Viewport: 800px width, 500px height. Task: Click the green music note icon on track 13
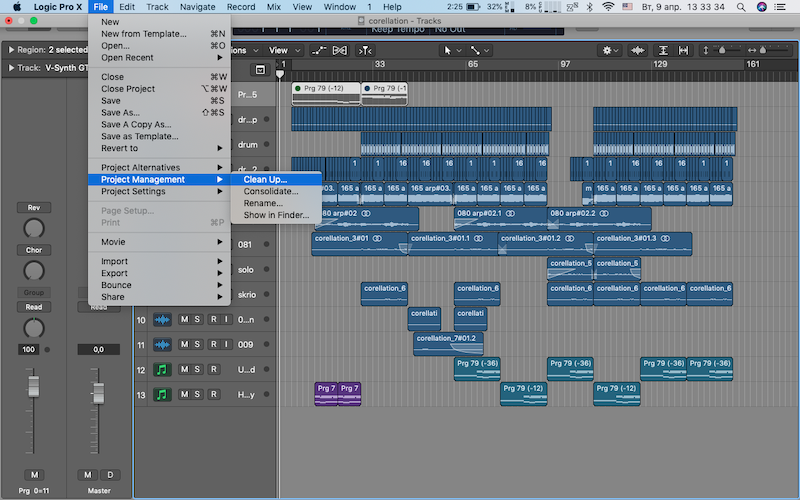(x=162, y=395)
